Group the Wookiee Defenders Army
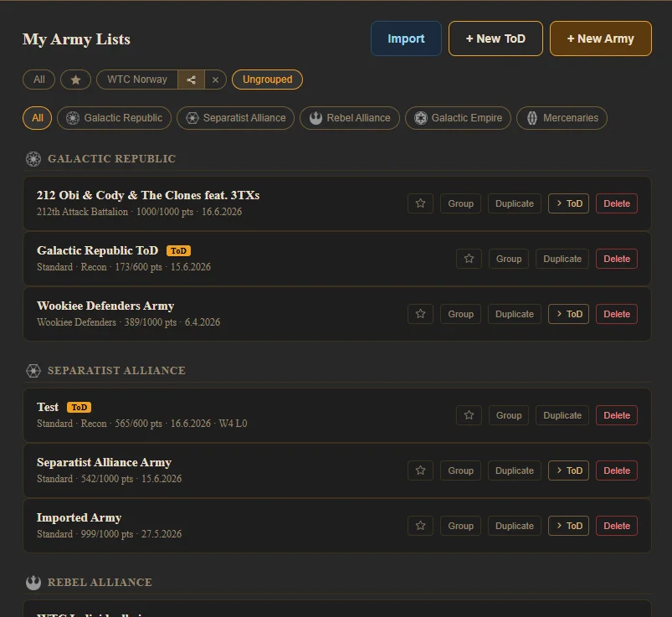 click(x=461, y=314)
